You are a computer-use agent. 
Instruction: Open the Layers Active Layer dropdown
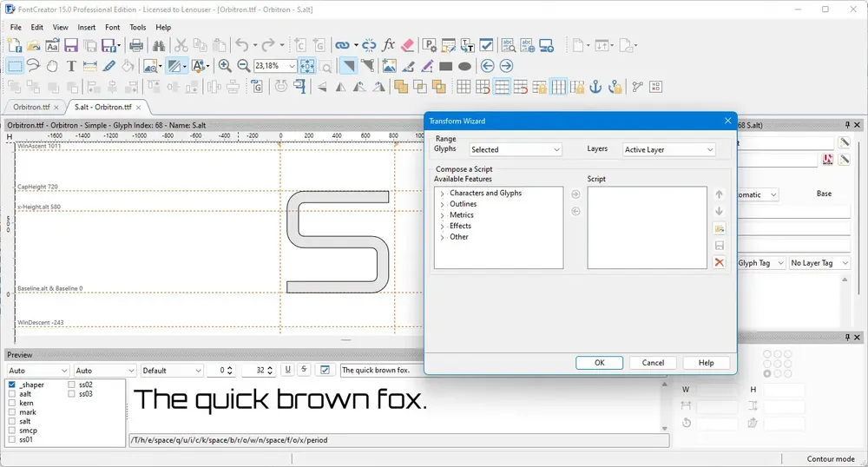(668, 149)
